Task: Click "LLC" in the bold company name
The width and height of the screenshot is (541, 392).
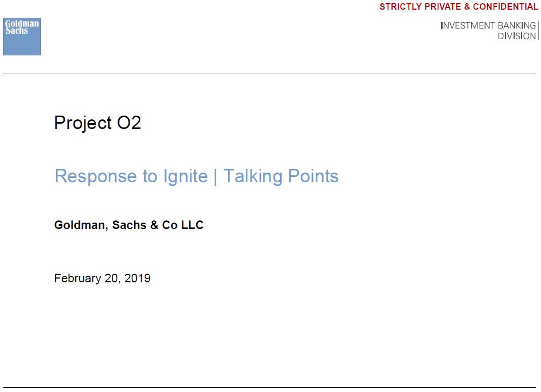Action: click(193, 225)
